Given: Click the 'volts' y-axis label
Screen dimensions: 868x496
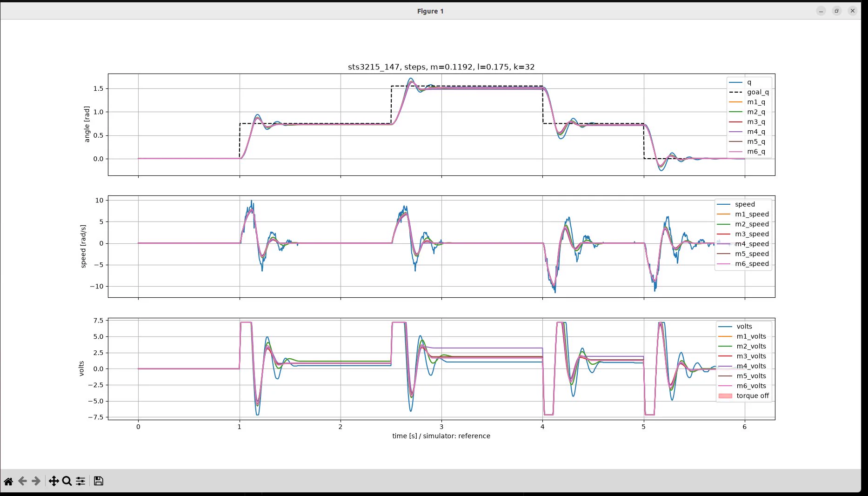Looking at the screenshot, I should point(81,369).
